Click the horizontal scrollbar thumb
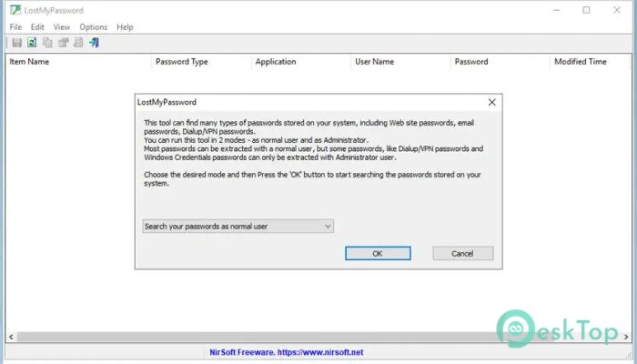 point(284,337)
